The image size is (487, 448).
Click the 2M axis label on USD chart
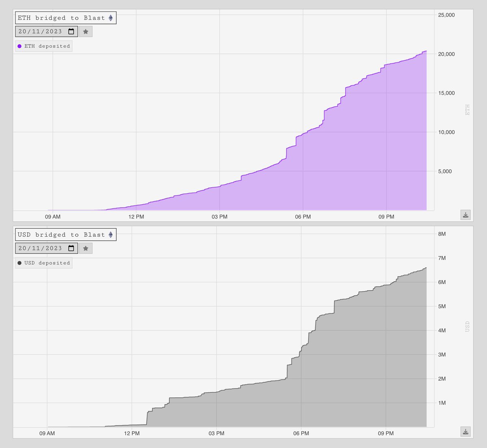pos(442,379)
